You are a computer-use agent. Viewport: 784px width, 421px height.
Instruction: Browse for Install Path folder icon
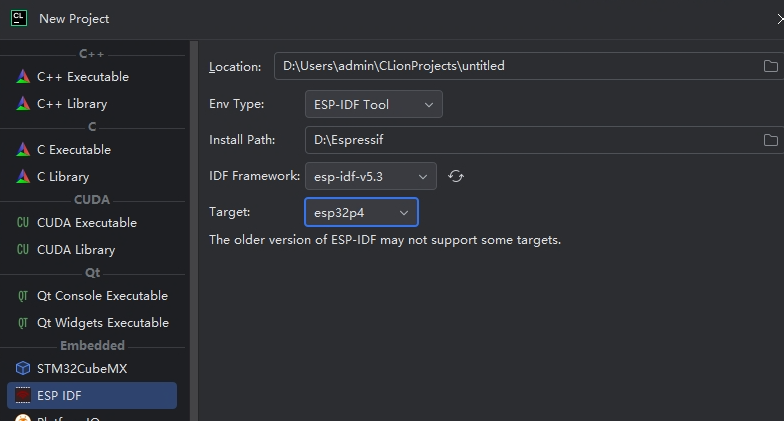point(770,140)
